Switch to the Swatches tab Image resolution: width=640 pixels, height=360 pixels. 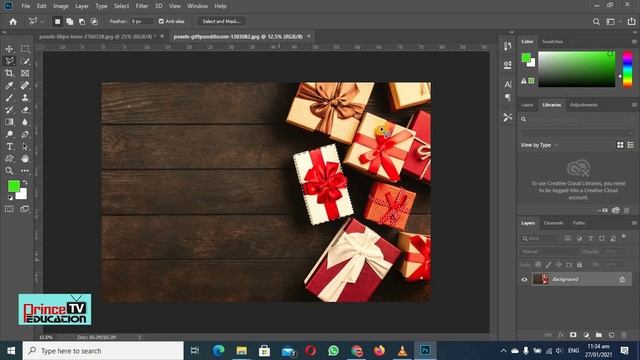tap(553, 42)
